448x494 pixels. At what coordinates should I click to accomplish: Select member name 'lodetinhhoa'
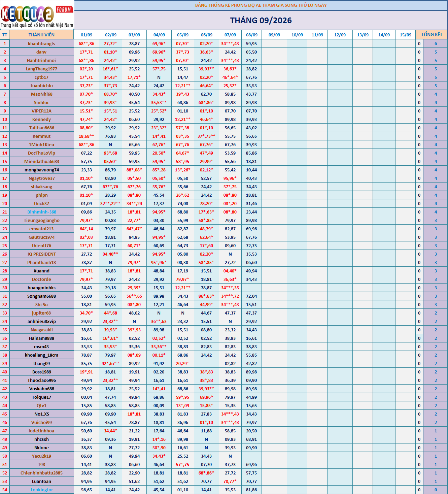(41, 431)
